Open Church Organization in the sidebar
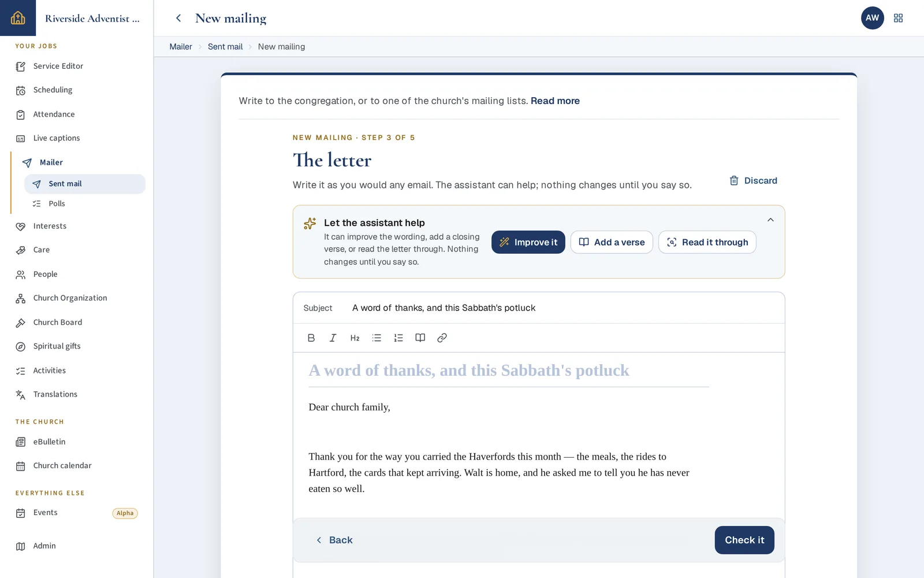Screen dimensions: 924x578 [78, 298]
